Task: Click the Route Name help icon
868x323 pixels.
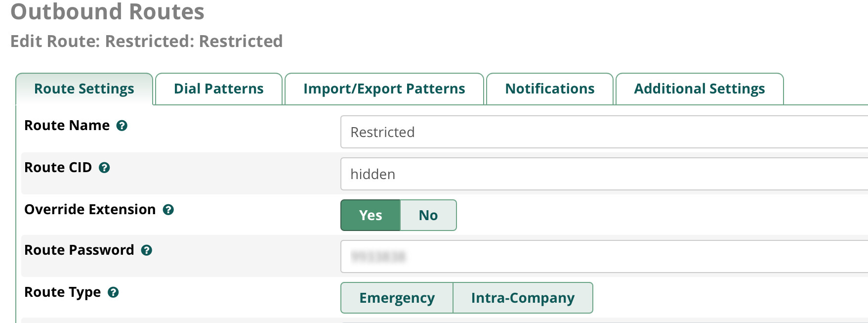Action: click(x=122, y=126)
